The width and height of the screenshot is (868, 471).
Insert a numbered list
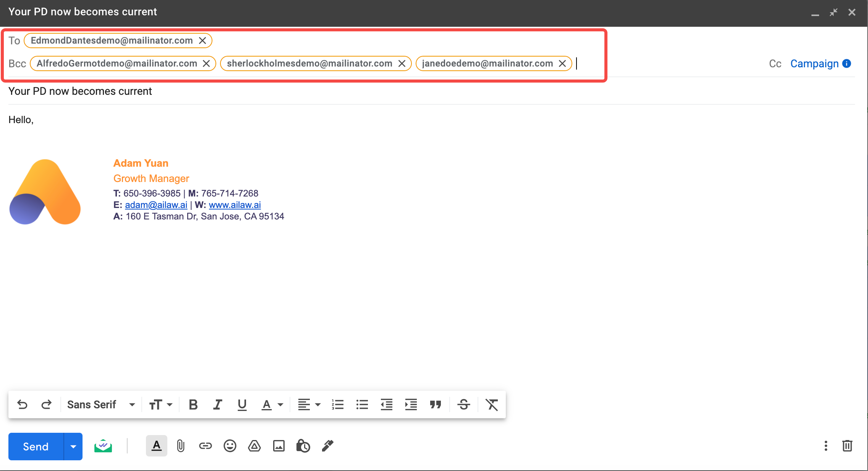click(x=338, y=404)
